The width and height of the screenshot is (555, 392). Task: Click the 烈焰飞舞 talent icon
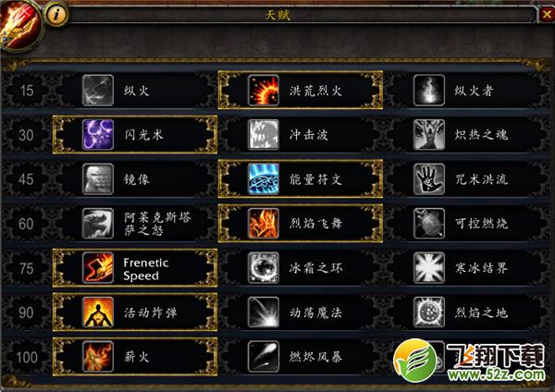[264, 224]
